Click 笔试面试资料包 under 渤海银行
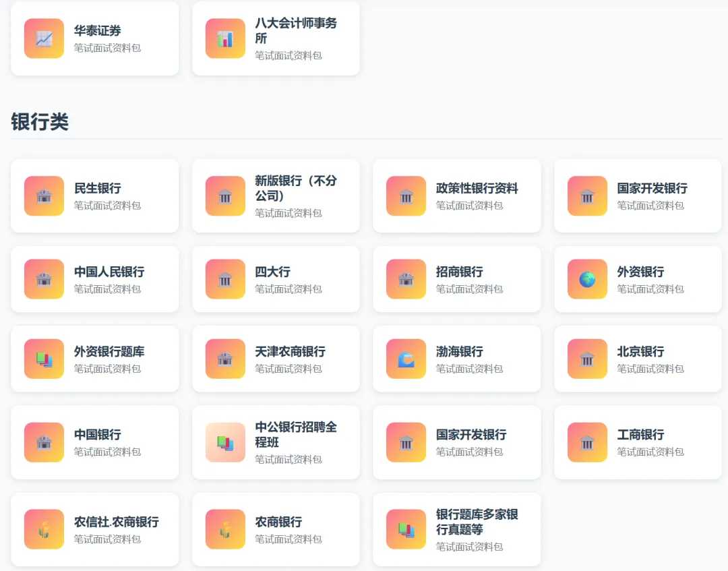 coord(469,369)
